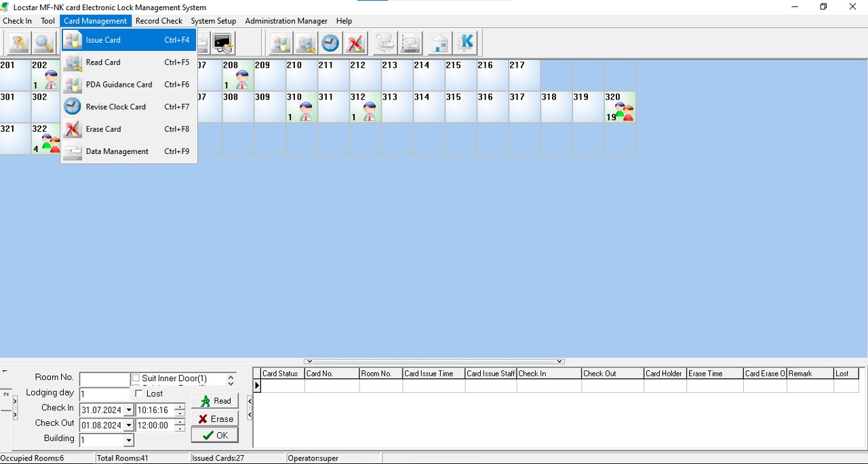The image size is (868, 464).
Task: Open the Check In date dropdown
Action: point(129,410)
